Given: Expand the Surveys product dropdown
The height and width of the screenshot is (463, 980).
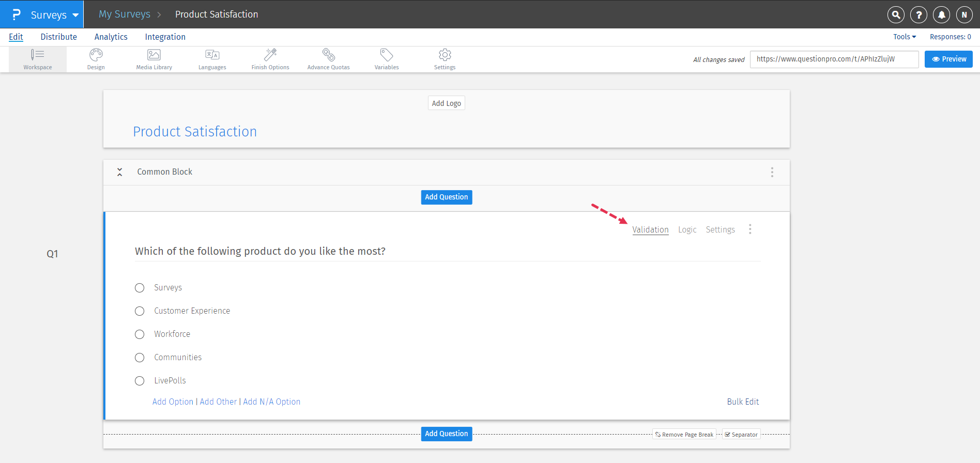Looking at the screenshot, I should [75, 15].
